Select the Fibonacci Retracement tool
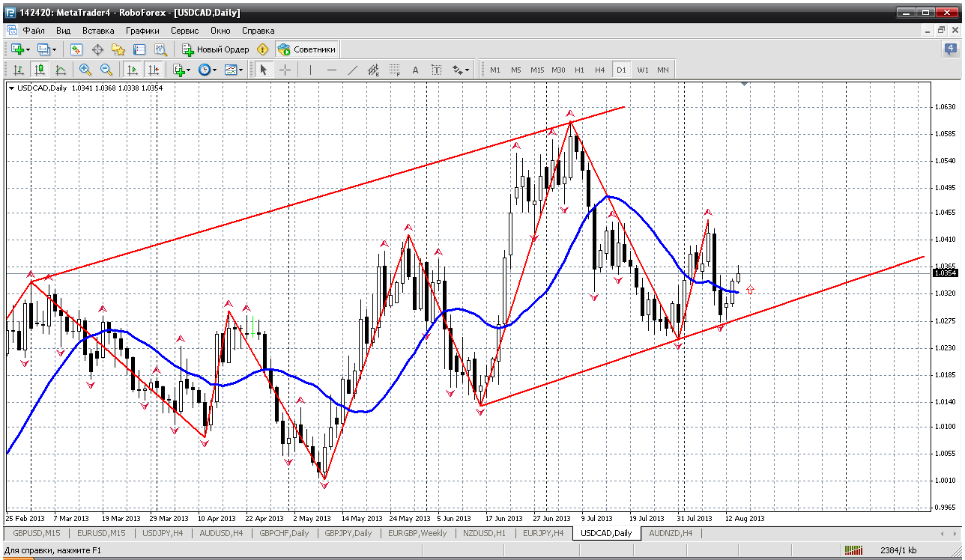965x560 pixels. coord(395,70)
